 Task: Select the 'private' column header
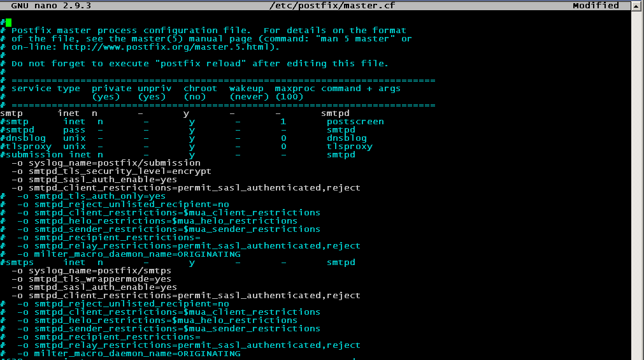[111, 89]
